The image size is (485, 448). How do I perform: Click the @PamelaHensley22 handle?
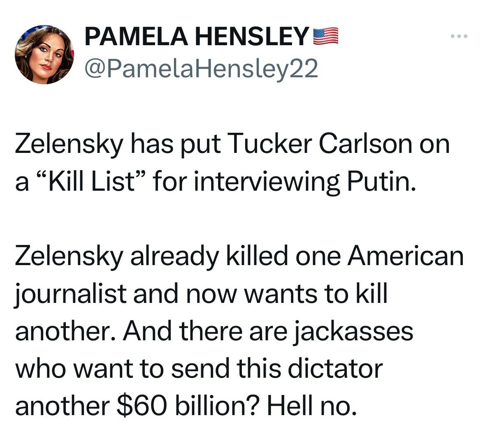tap(201, 69)
